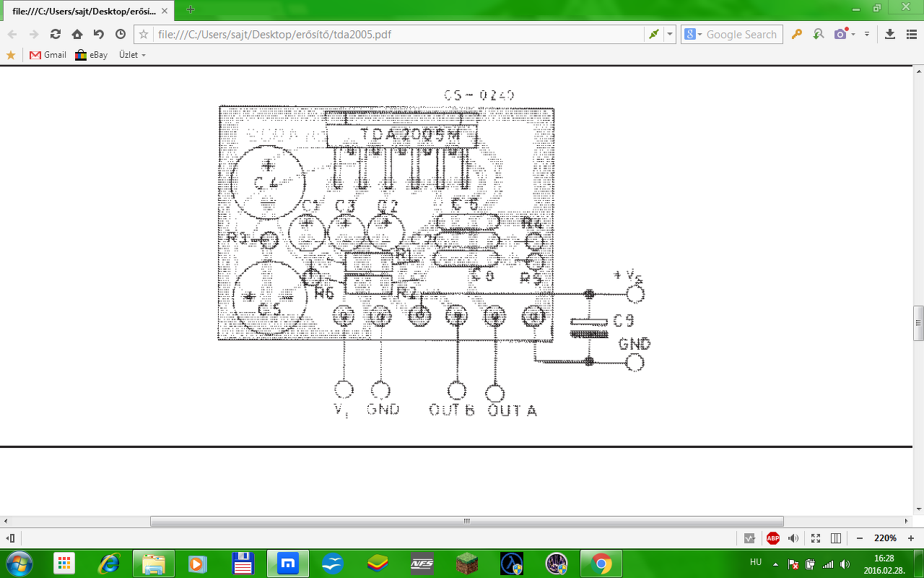This screenshot has height=578, width=924.
Task: Open the history clock icon
Action: tap(120, 34)
